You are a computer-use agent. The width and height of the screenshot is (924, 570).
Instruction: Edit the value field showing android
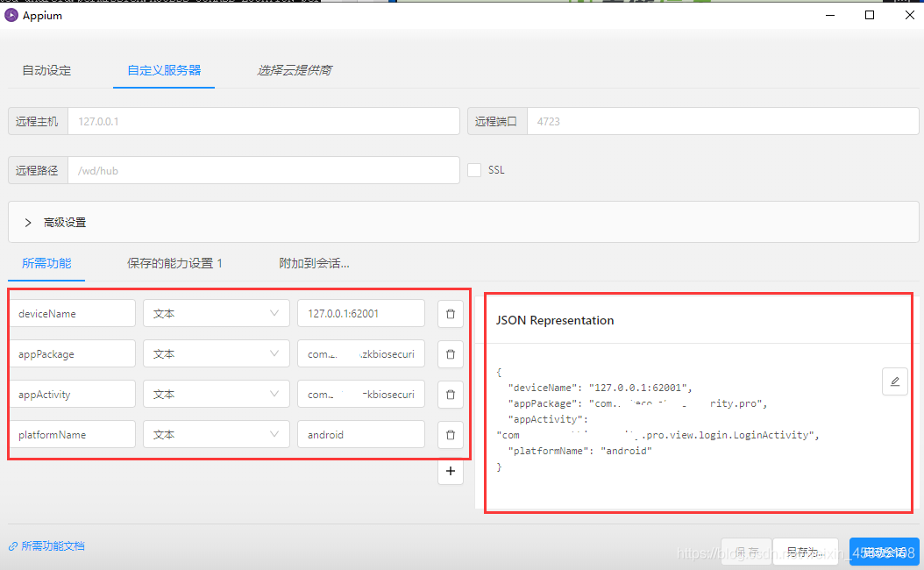tap(361, 434)
